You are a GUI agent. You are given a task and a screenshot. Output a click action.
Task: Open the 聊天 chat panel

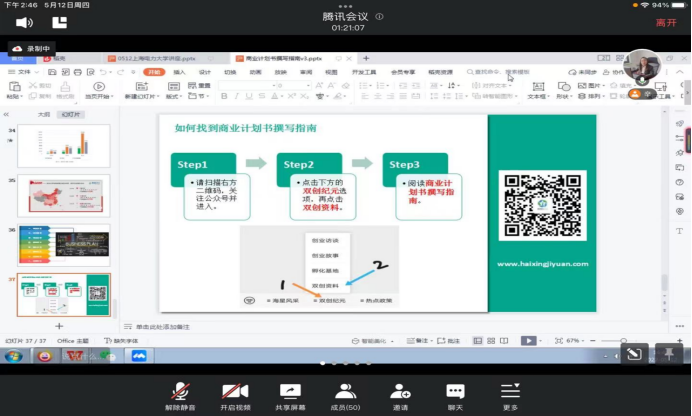click(455, 397)
